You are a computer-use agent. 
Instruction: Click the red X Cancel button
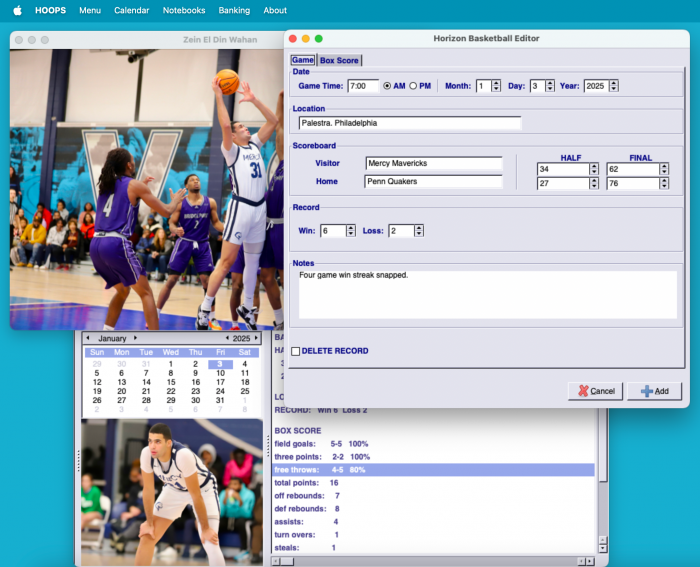[x=595, y=391]
